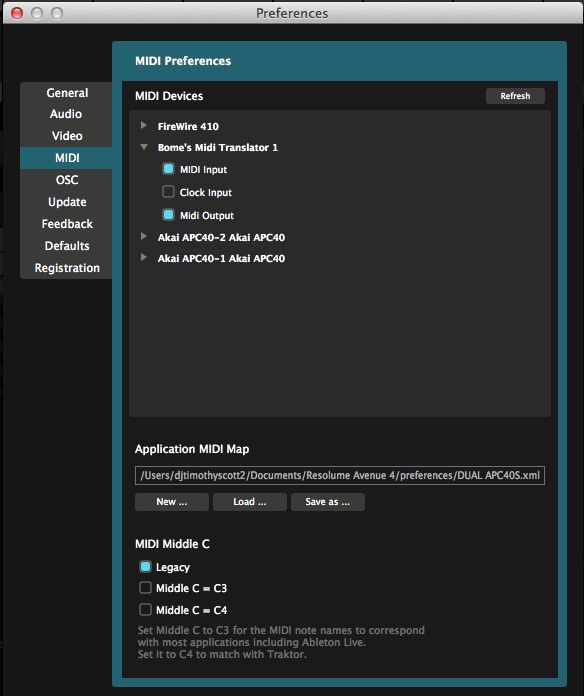Switch to Audio preferences
Screen dimensions: 584x696
pos(67,114)
